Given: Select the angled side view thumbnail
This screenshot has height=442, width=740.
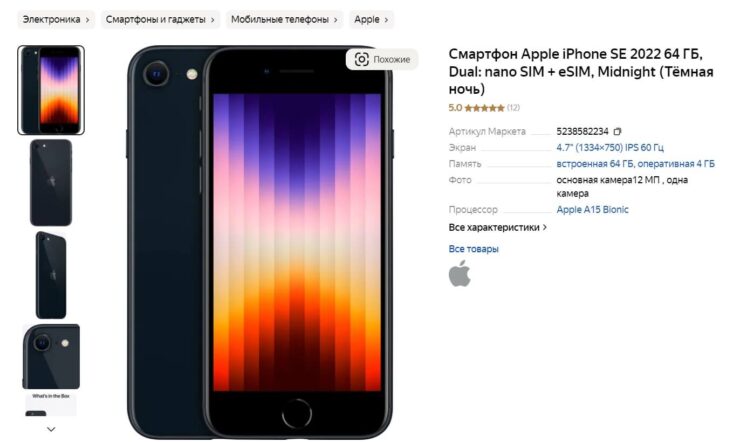Looking at the screenshot, I should click(51, 275).
